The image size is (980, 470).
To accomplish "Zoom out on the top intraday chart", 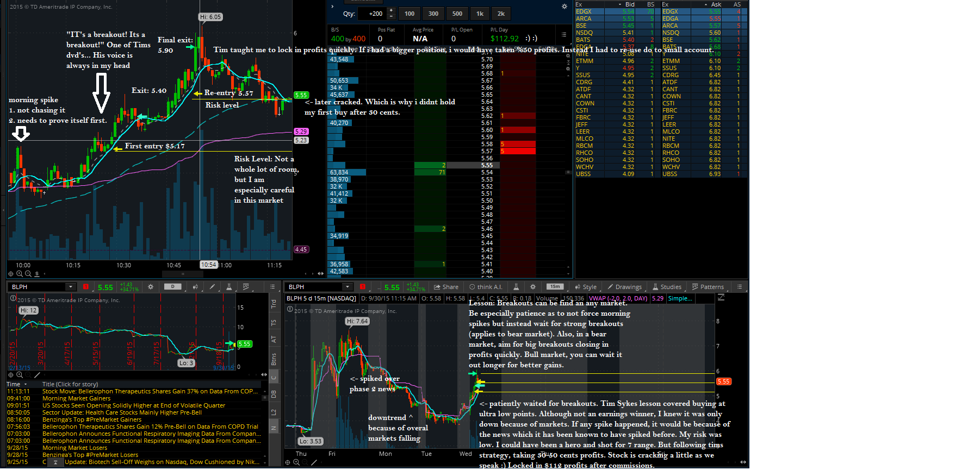I will click(x=28, y=274).
